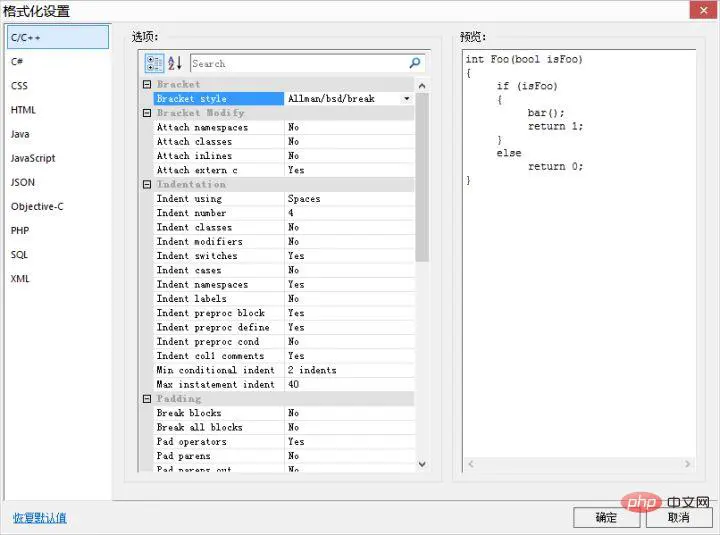The width and height of the screenshot is (720, 535).
Task: Close the format settings dialog
Action: coord(703,10)
